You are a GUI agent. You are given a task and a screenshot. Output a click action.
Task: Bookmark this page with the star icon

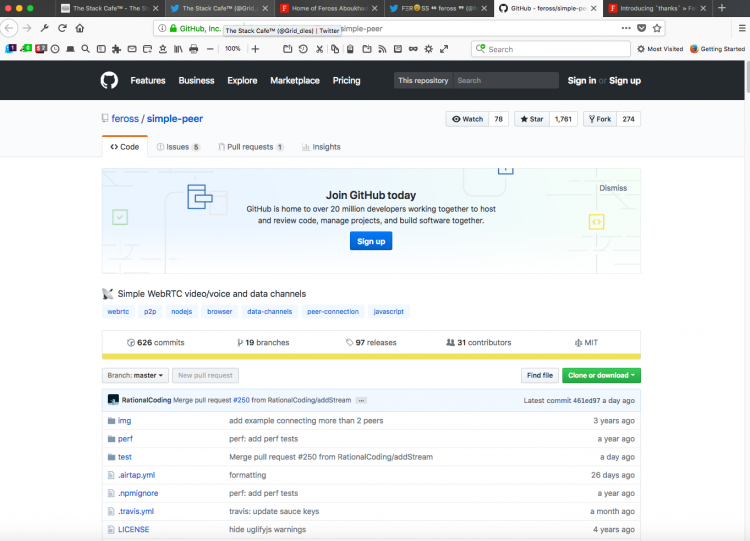657,28
